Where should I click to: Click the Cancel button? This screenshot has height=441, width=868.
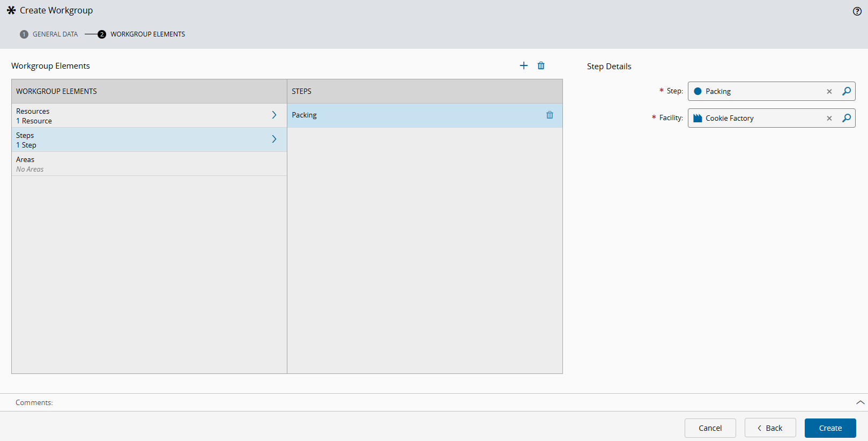[710, 428]
